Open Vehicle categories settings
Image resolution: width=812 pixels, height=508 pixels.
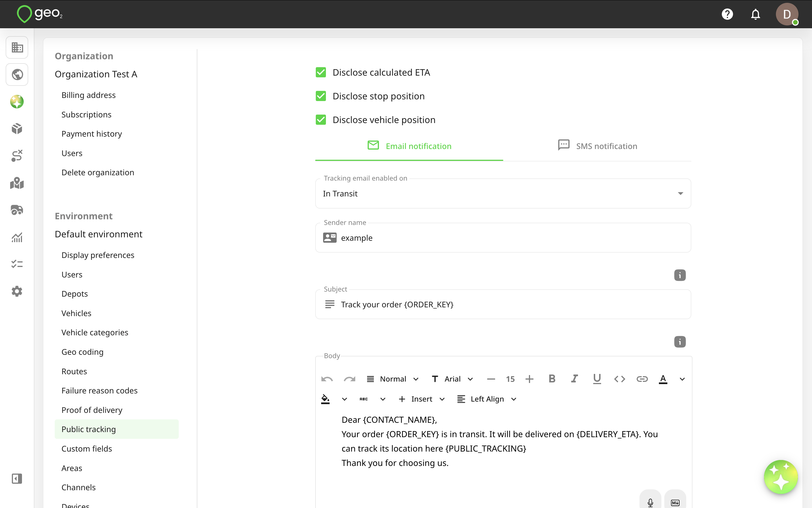coord(95,332)
